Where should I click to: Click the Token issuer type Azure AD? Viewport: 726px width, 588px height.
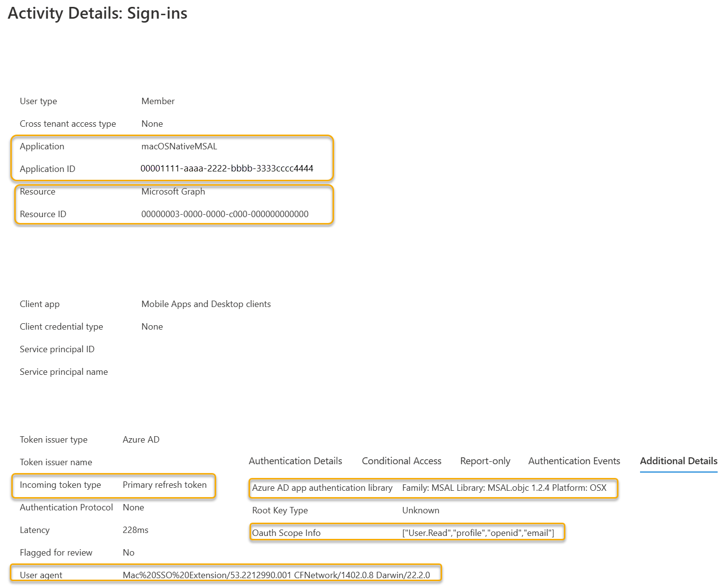coord(141,439)
